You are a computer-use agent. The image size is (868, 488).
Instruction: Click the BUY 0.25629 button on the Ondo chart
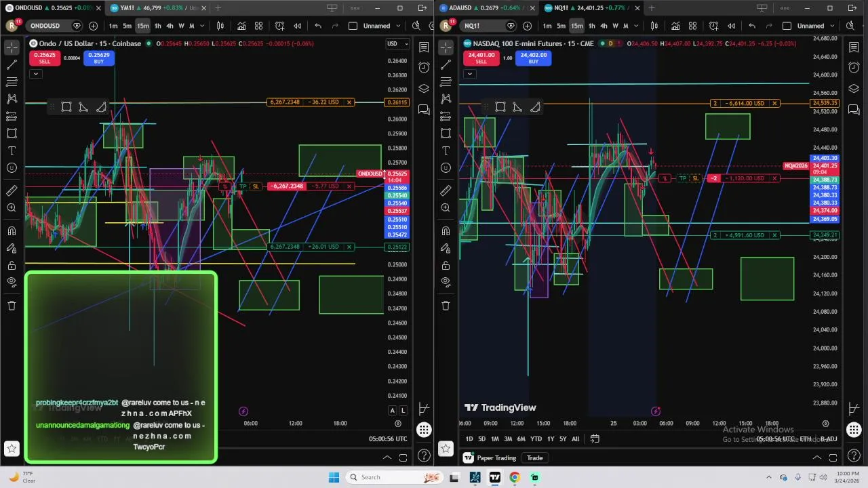pos(99,58)
